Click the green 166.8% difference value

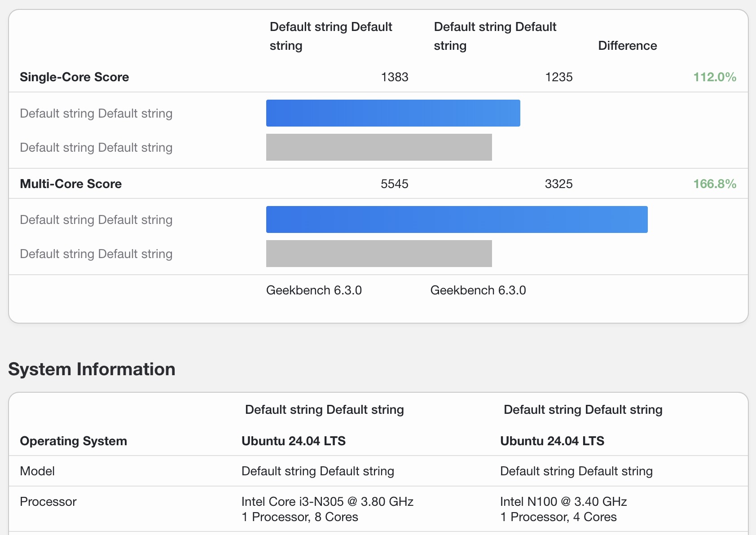[715, 184]
